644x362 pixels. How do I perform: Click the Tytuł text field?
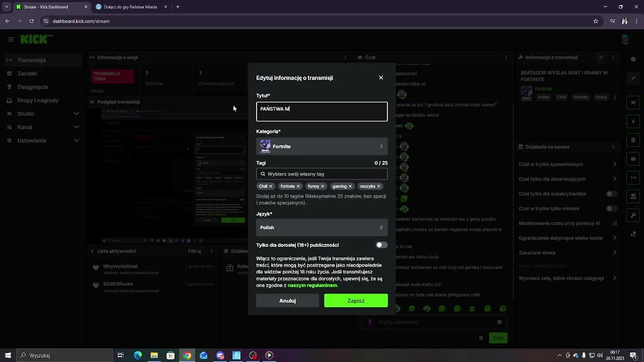click(322, 112)
